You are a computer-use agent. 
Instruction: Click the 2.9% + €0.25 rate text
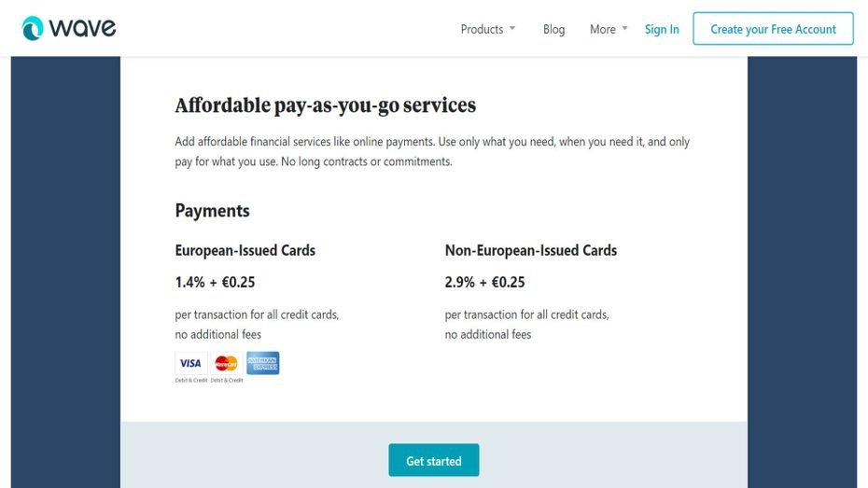pos(484,282)
